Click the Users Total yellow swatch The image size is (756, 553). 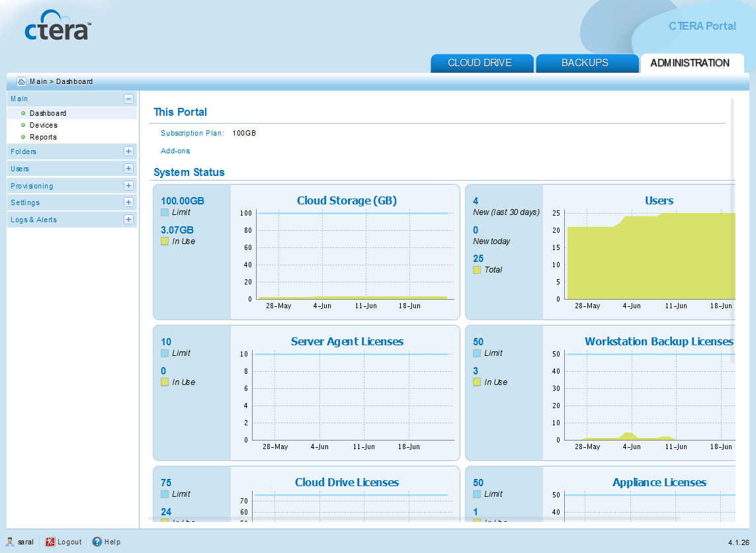pyautogui.click(x=477, y=270)
